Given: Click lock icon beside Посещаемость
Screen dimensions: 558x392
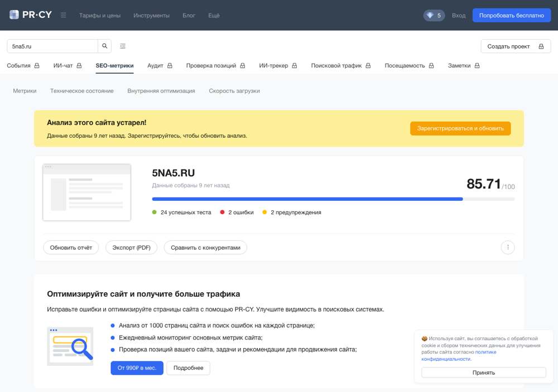Looking at the screenshot, I should coord(431,65).
